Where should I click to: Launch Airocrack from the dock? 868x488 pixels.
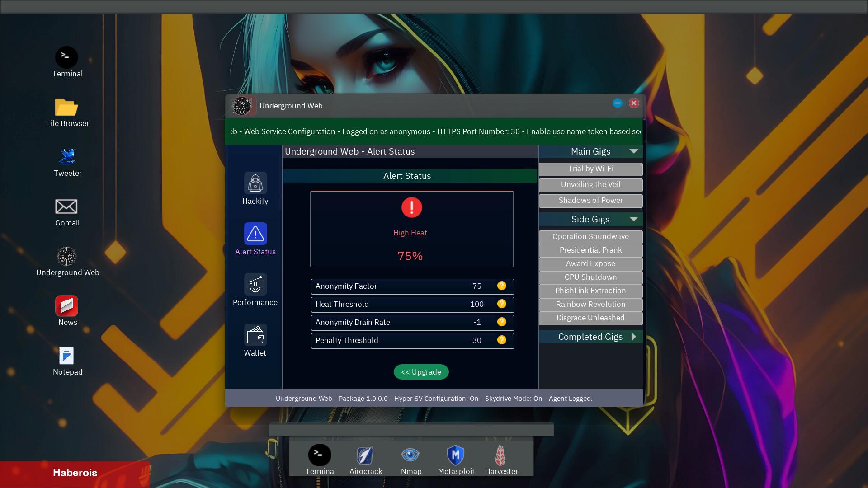365,455
